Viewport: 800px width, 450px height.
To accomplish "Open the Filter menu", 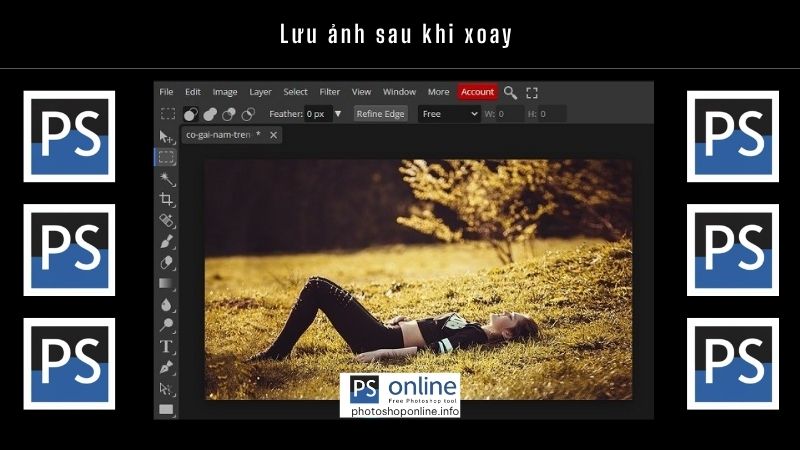I will (x=330, y=92).
